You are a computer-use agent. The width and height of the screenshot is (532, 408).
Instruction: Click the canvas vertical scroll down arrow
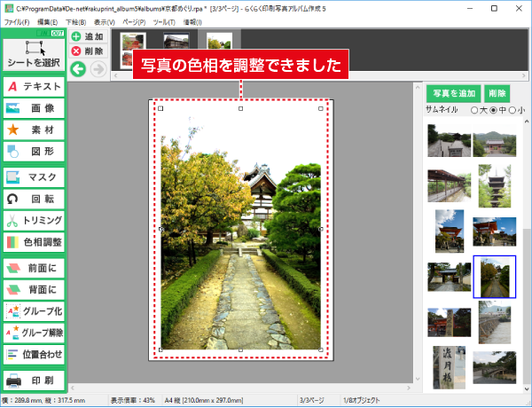418,379
